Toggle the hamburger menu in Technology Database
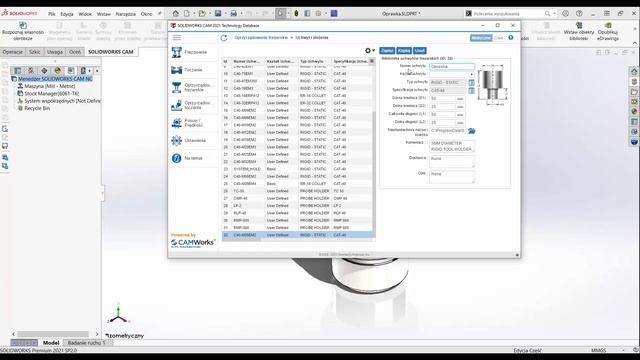 pyautogui.click(x=177, y=38)
